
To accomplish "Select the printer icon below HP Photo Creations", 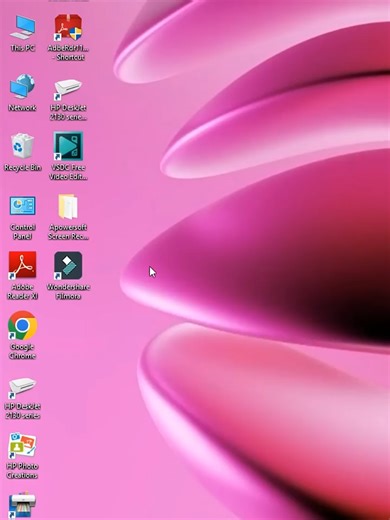I will [x=22, y=505].
